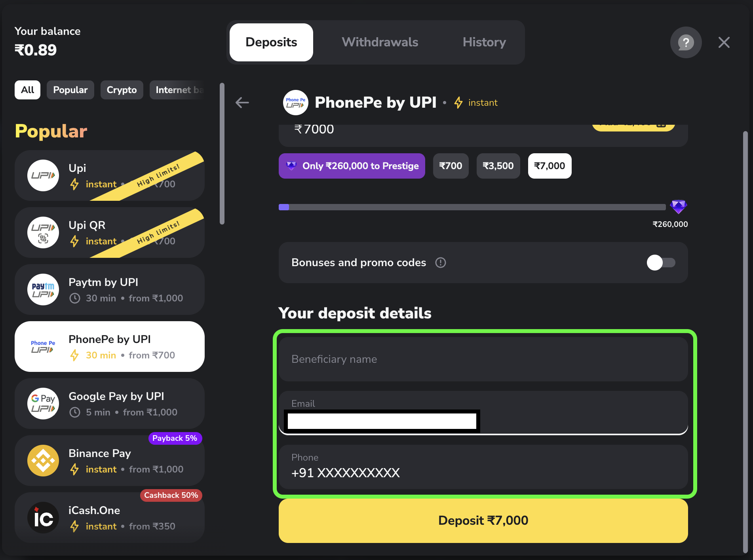Open the bonuses info exclamation icon
The width and height of the screenshot is (753, 560).
point(441,263)
